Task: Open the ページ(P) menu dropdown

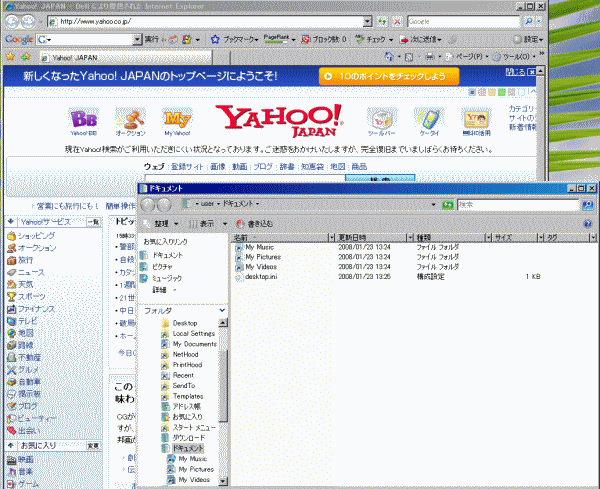Action: (487, 57)
